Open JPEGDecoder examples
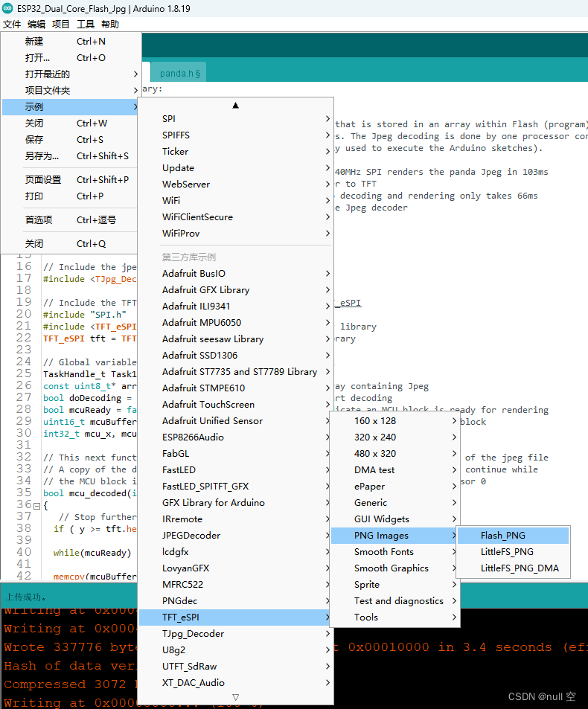This screenshot has width=588, height=709. pos(236,536)
